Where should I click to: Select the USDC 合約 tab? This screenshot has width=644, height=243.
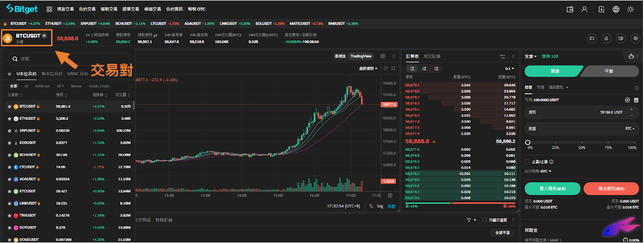pyautogui.click(x=77, y=74)
